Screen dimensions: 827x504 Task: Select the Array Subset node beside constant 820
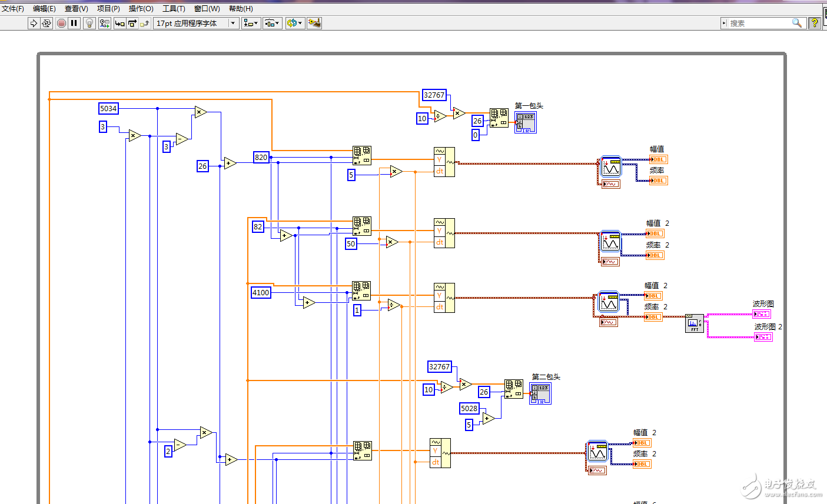click(x=362, y=155)
